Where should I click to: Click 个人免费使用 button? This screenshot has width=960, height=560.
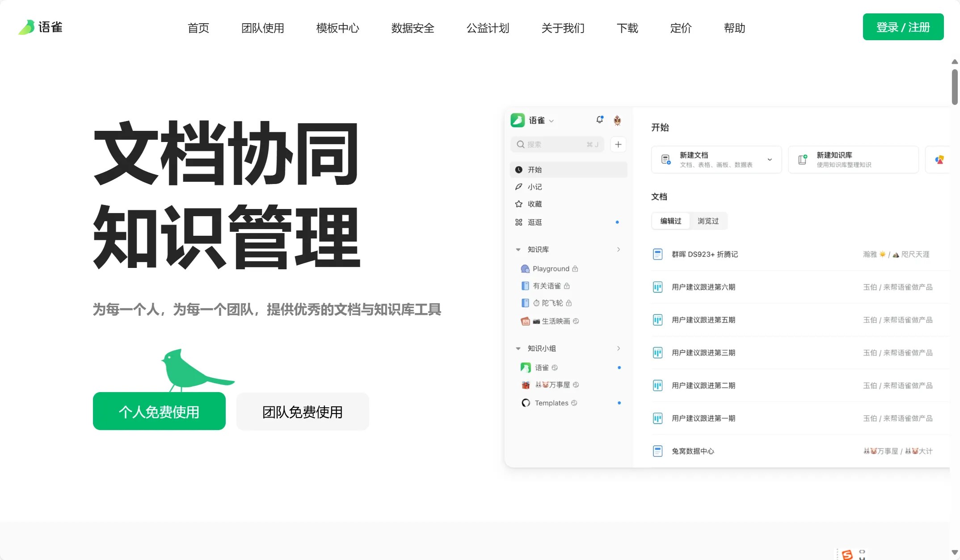tap(159, 411)
